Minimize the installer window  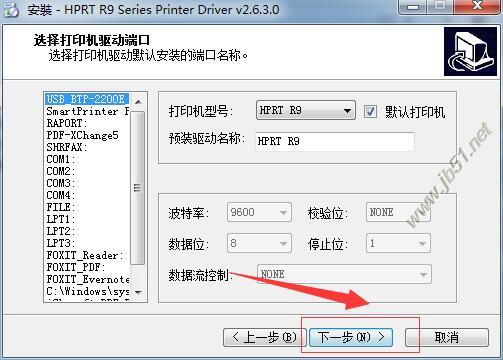(x=413, y=7)
